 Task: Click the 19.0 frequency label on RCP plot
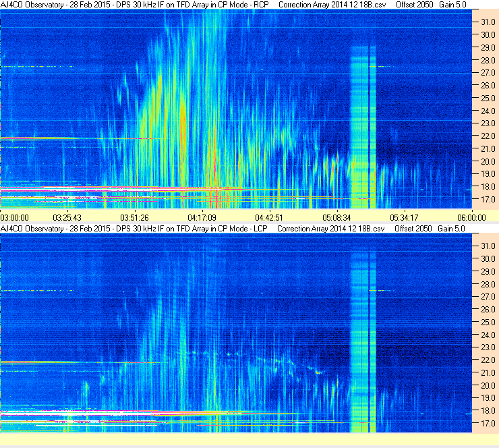pos(488,174)
